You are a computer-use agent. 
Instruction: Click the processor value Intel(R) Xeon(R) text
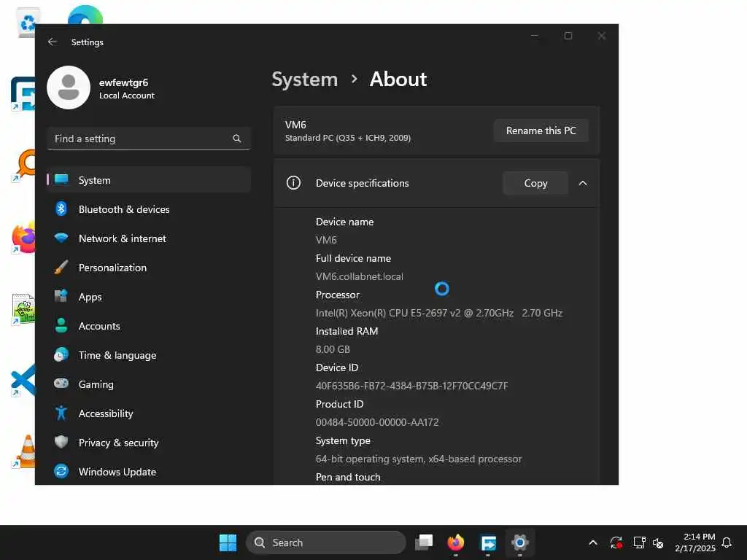438,313
